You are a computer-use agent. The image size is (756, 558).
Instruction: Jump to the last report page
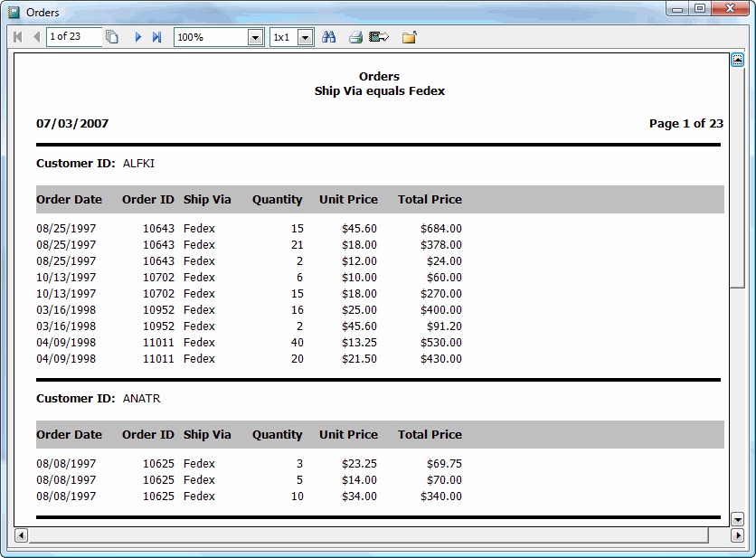click(155, 37)
